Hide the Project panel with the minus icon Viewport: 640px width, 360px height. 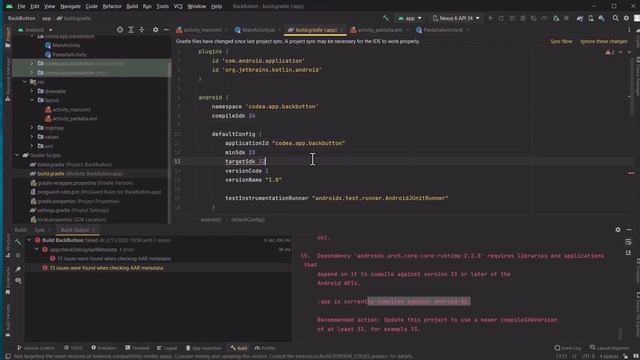click(x=166, y=30)
